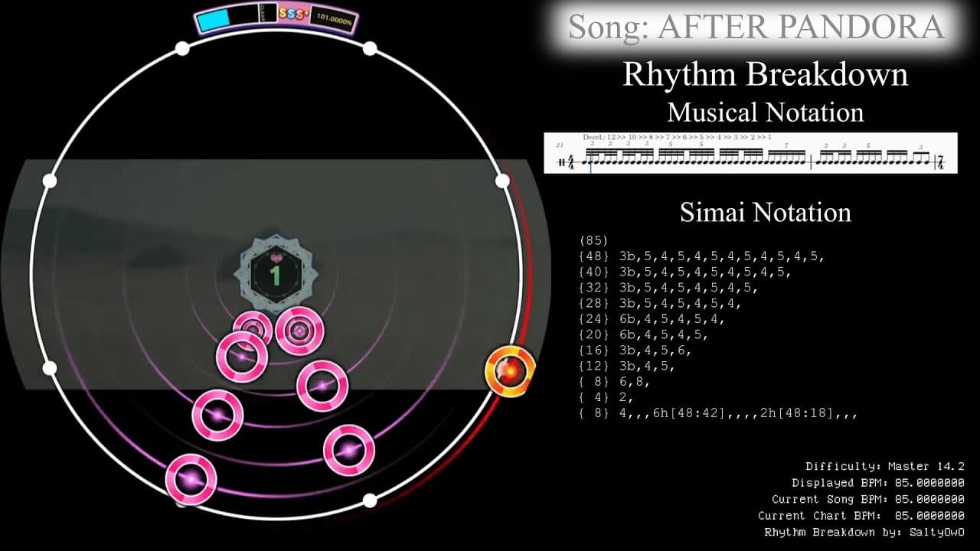This screenshot has width=980, height=551.
Task: Select the simai line starting with {40}
Action: [685, 273]
